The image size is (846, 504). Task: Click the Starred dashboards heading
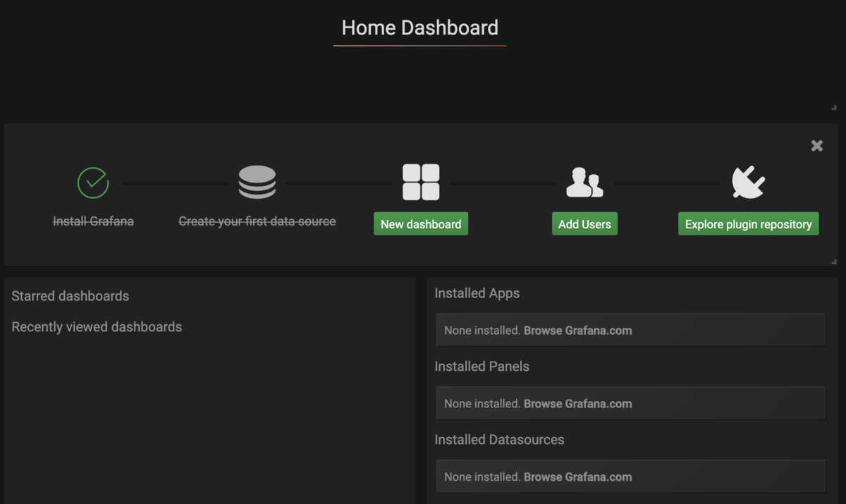pos(70,296)
